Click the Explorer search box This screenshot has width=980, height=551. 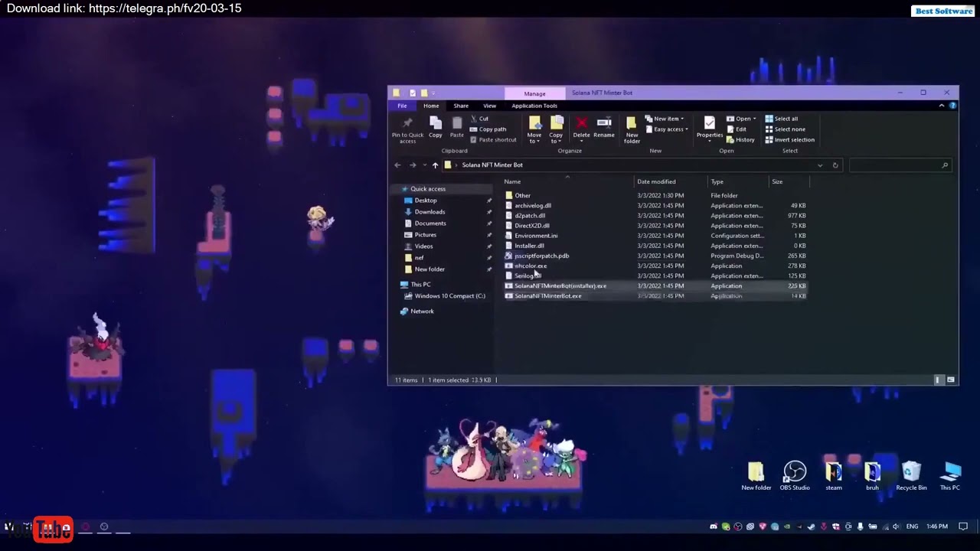click(x=899, y=165)
